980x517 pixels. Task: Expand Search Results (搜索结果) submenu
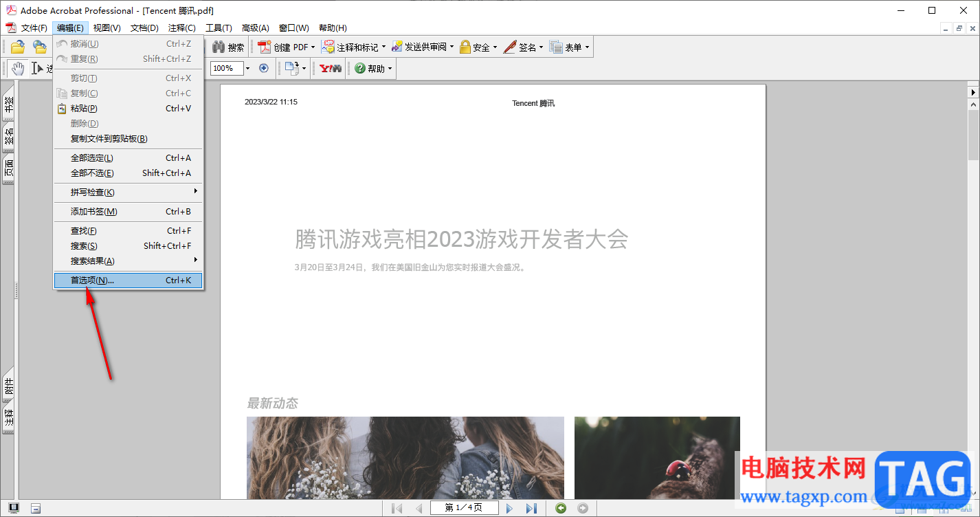128,261
